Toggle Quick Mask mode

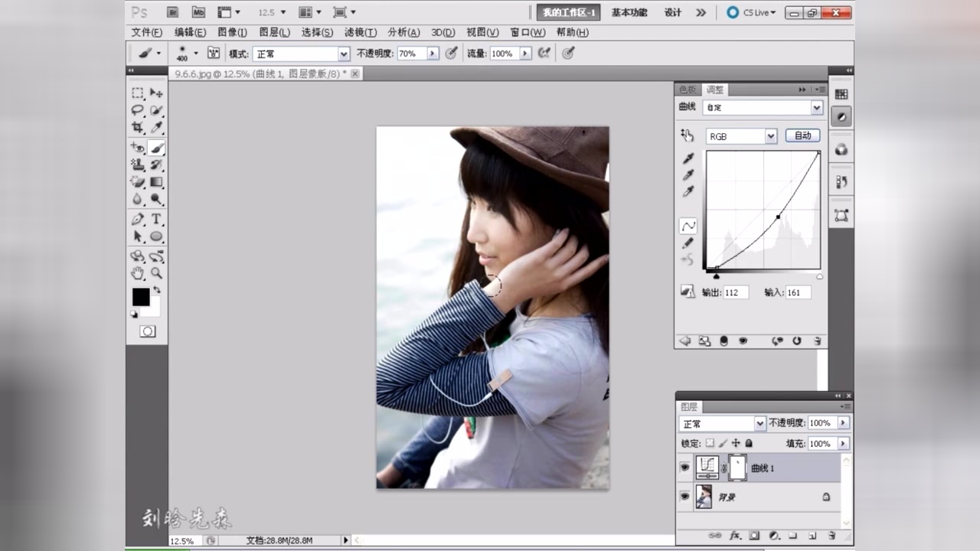pyautogui.click(x=148, y=331)
